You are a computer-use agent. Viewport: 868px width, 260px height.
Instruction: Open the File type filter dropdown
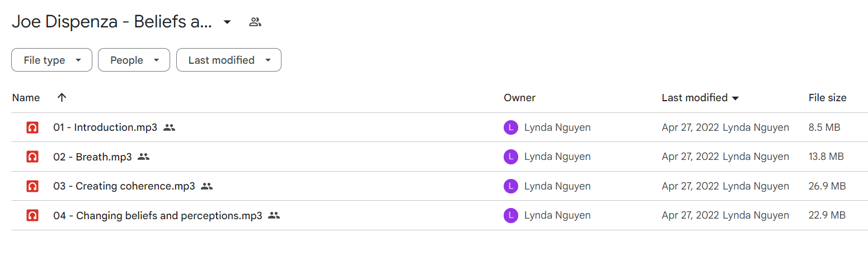(x=51, y=60)
